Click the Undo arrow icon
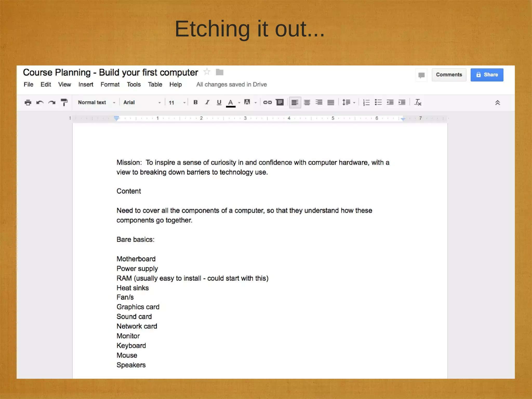The width and height of the screenshot is (532, 399). tap(40, 102)
